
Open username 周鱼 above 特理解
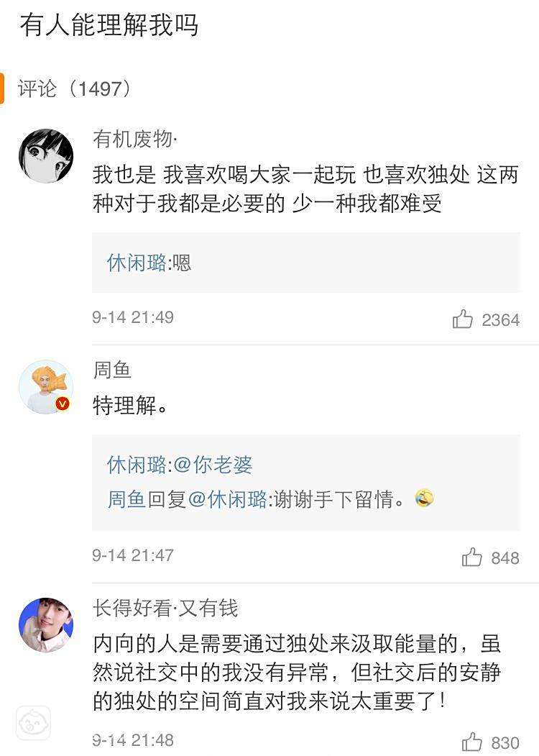(112, 370)
